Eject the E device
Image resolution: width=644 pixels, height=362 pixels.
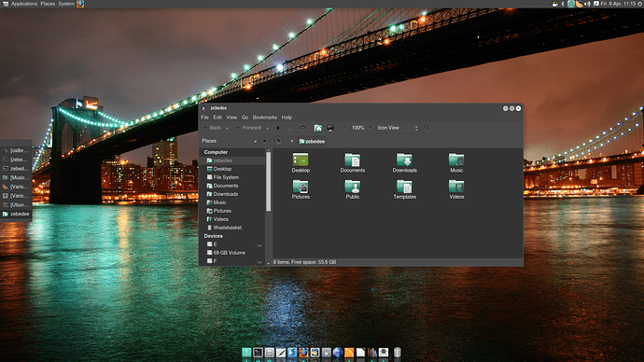(259, 245)
